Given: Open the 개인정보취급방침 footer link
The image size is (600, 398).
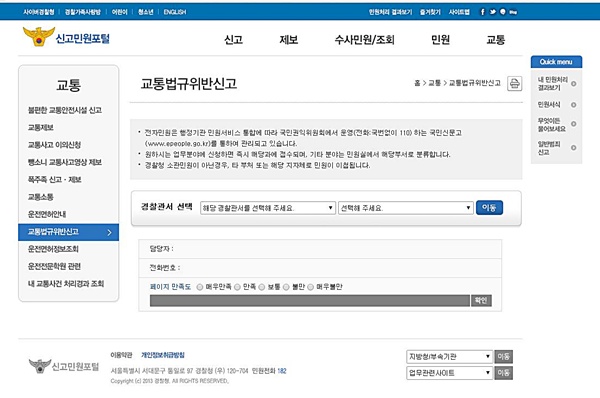Looking at the screenshot, I should (163, 355).
